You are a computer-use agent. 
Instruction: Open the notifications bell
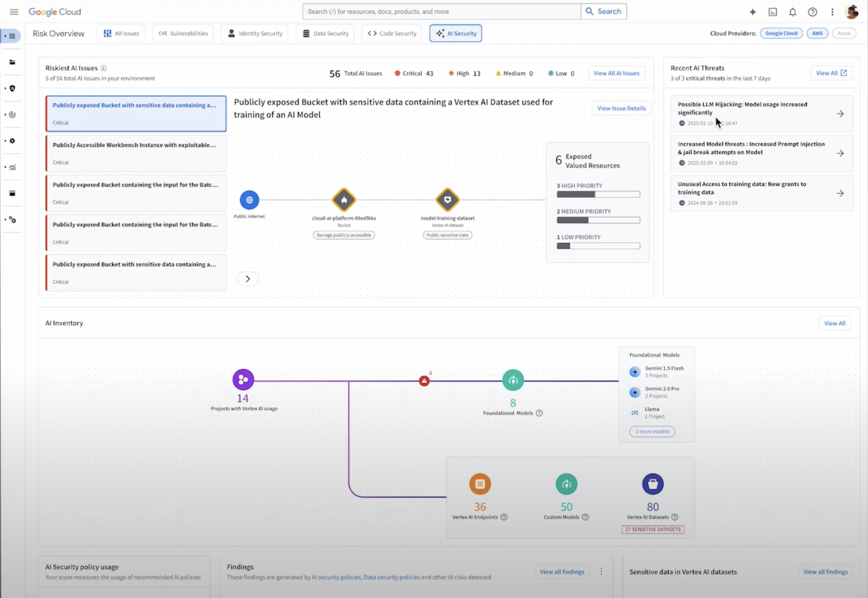[x=792, y=12]
